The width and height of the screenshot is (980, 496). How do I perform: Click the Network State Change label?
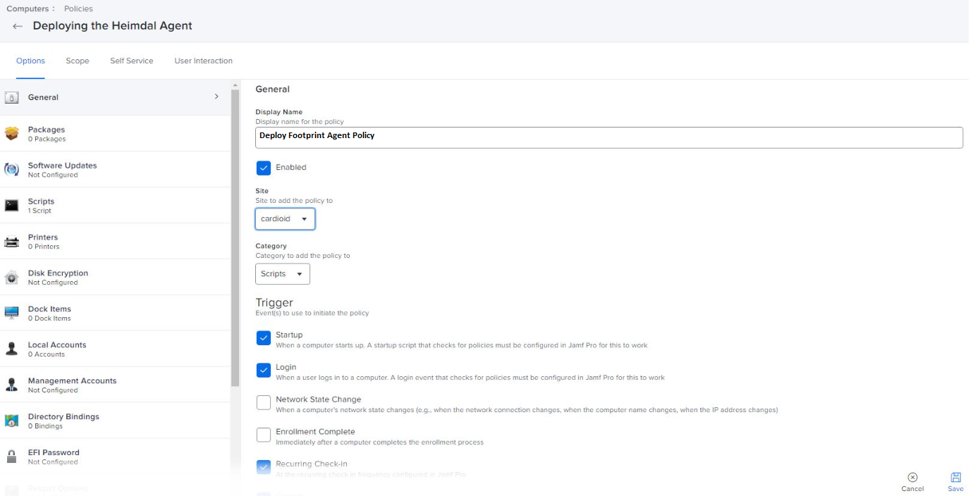point(318,399)
